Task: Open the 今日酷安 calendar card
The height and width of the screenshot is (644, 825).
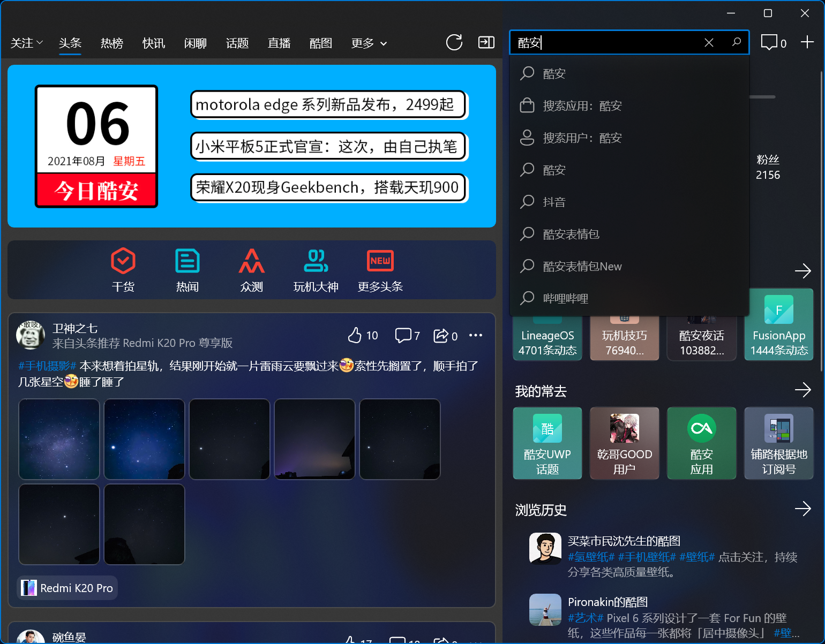Action: (96, 146)
